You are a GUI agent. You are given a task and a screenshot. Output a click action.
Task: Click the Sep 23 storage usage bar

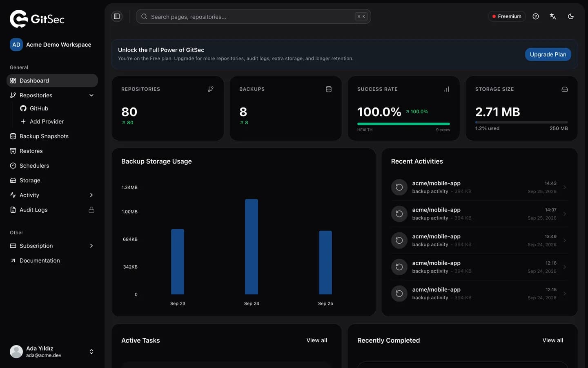pos(178,262)
